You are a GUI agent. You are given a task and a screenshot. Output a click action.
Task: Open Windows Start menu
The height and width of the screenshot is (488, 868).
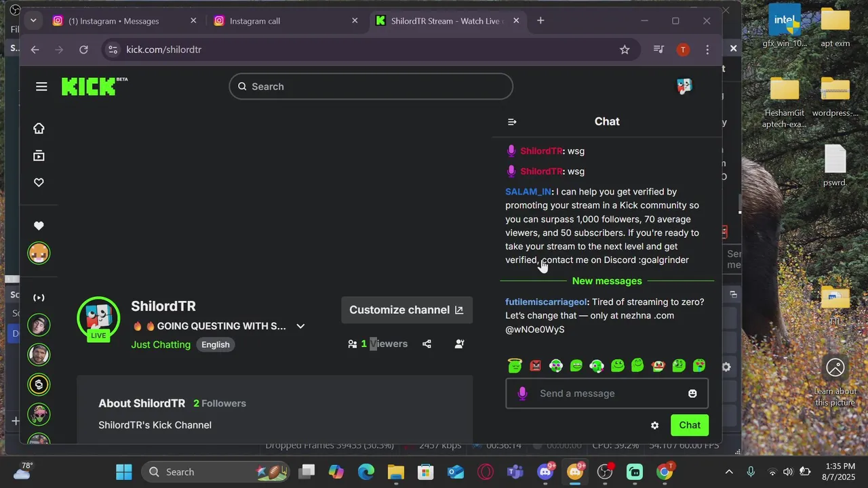coord(124,472)
